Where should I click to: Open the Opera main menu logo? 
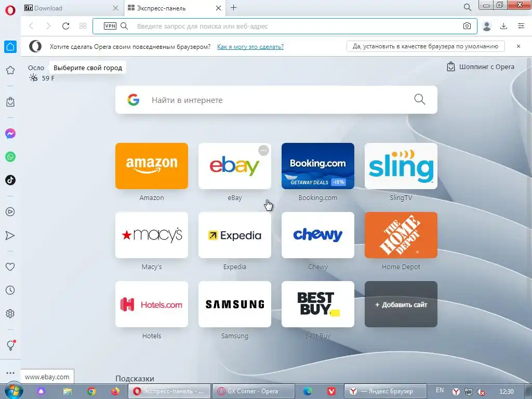[10, 10]
